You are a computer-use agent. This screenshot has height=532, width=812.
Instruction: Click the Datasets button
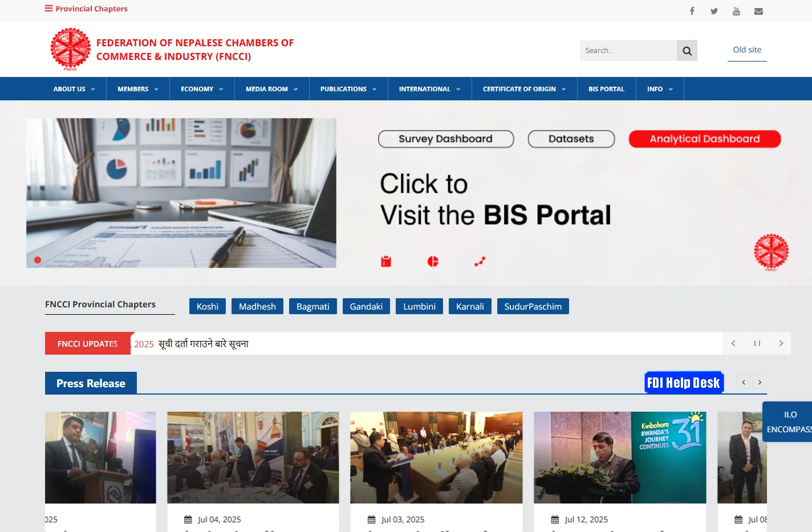click(x=571, y=139)
